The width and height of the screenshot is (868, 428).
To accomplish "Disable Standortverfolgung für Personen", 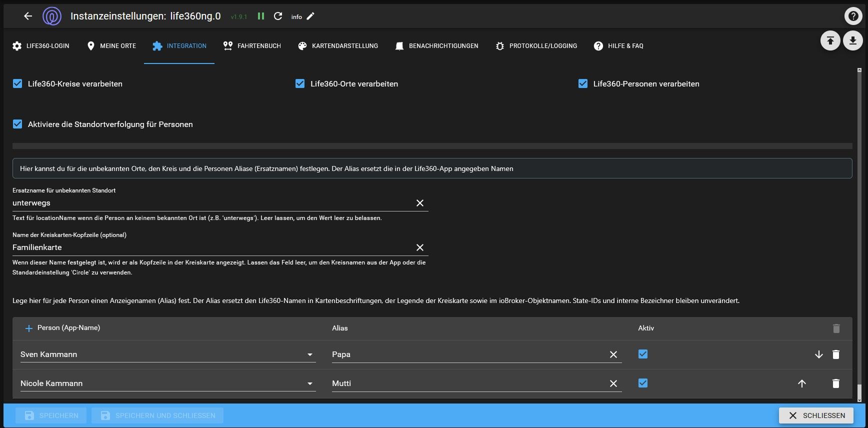I will (17, 124).
